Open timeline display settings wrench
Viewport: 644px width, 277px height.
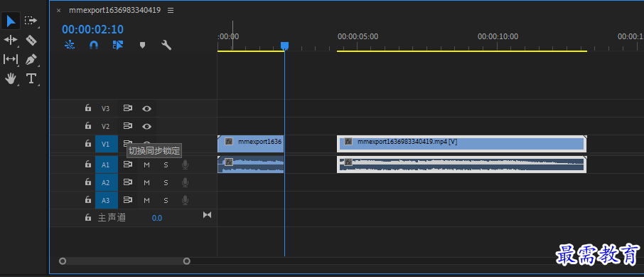pos(166,45)
